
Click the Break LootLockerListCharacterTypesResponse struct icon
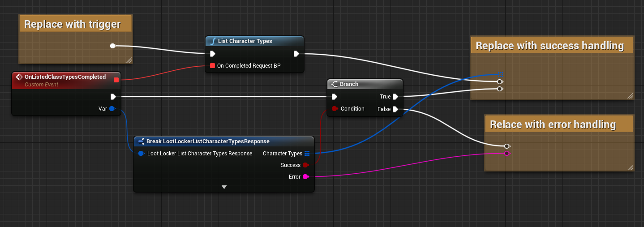pos(141,141)
